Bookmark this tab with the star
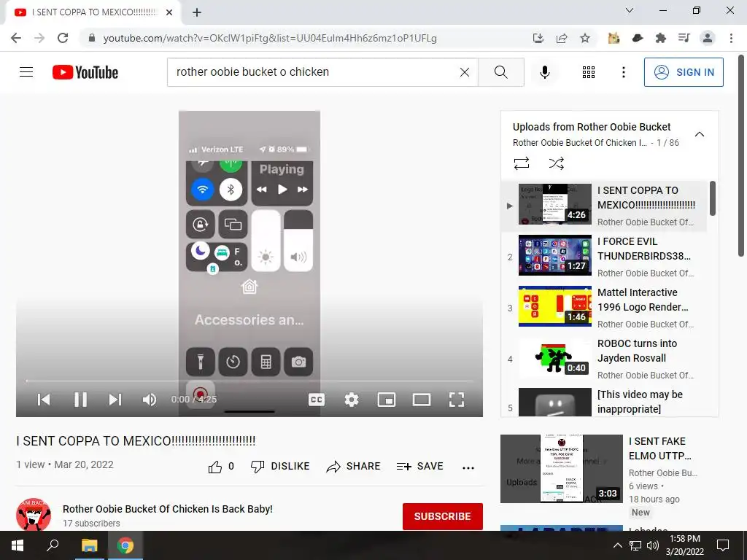Image resolution: width=747 pixels, height=560 pixels. click(585, 38)
